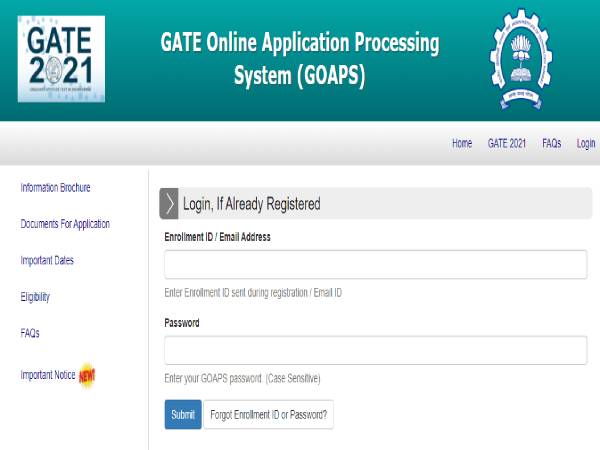Click the IIT Bombay gear emblem logo
600x450 pixels.
click(x=521, y=60)
